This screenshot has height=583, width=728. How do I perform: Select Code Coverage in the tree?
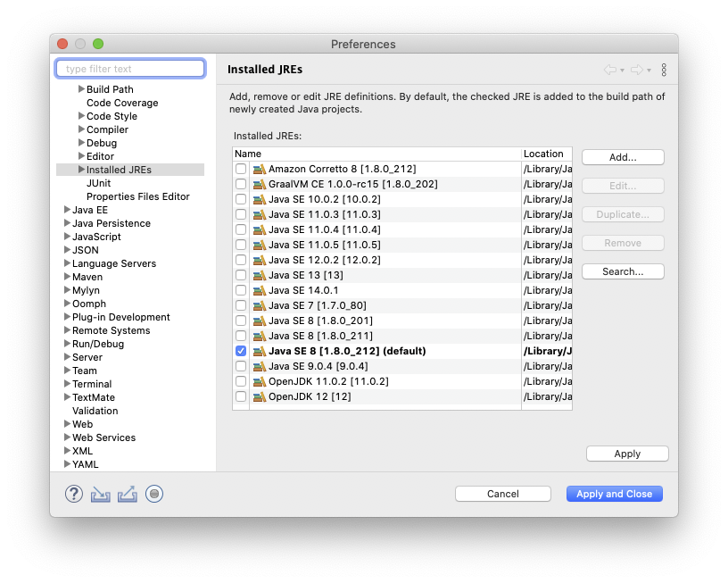[122, 103]
